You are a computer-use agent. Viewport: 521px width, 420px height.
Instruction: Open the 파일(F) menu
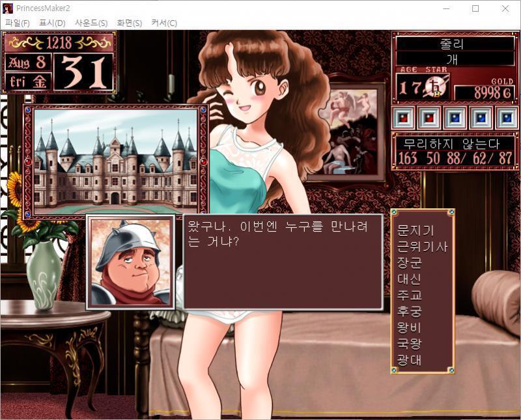[x=18, y=23]
